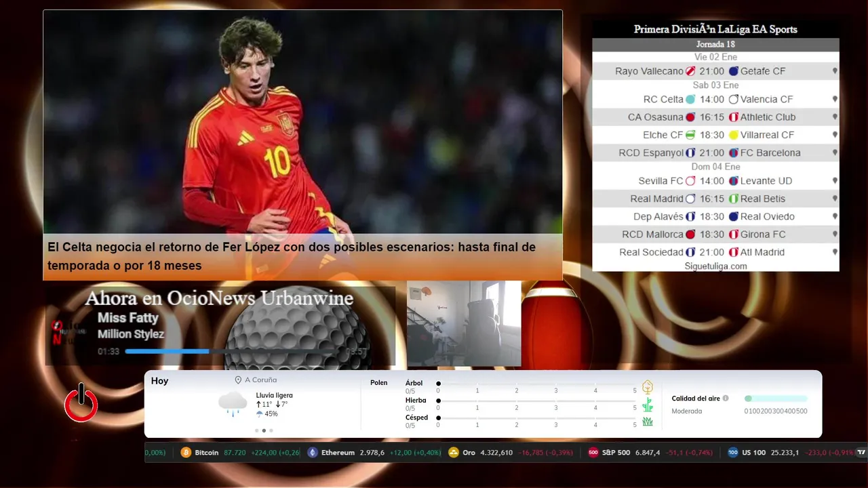Click the Miss Fatty song title

[128, 318]
